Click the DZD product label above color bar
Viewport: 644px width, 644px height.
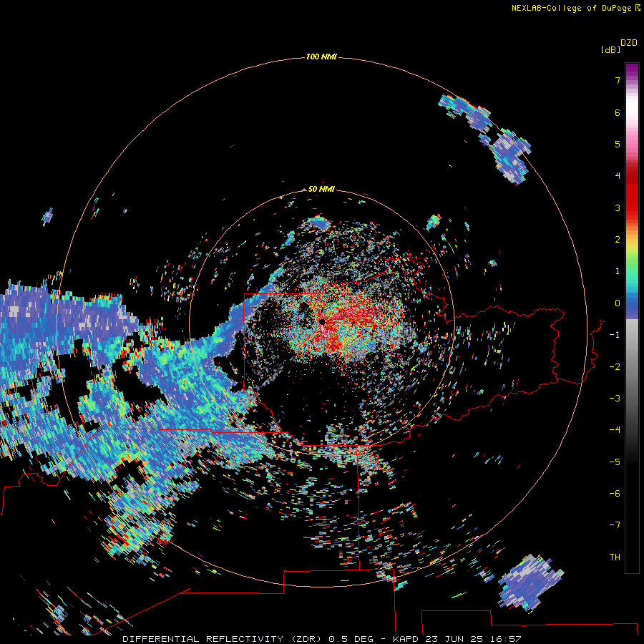click(x=629, y=43)
